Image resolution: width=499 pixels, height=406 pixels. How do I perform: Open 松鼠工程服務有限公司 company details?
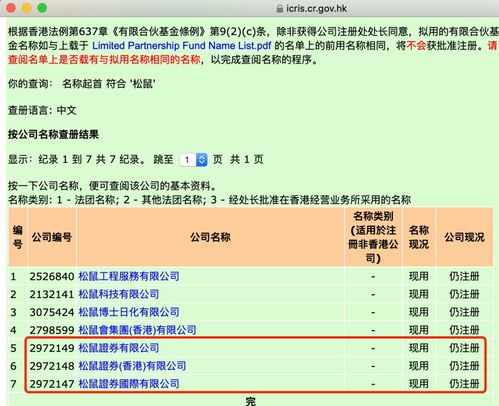tap(129, 276)
